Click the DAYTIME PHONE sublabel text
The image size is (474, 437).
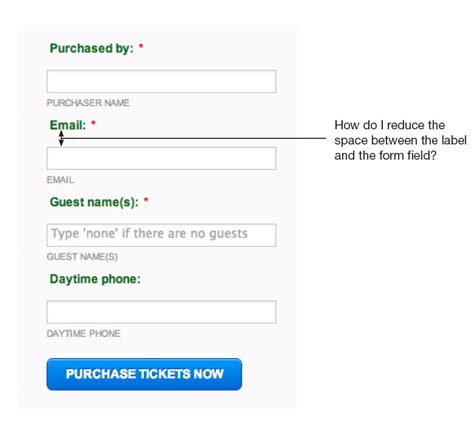(83, 333)
